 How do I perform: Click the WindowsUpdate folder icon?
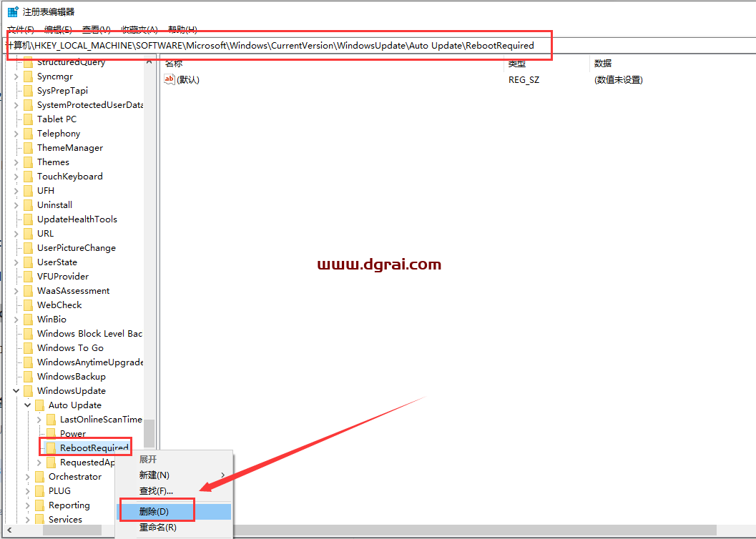point(28,390)
